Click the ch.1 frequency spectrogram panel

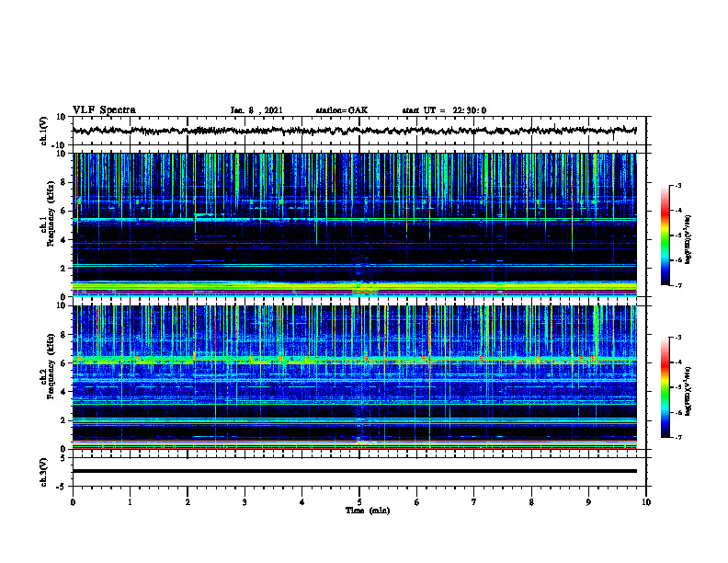[354, 224]
